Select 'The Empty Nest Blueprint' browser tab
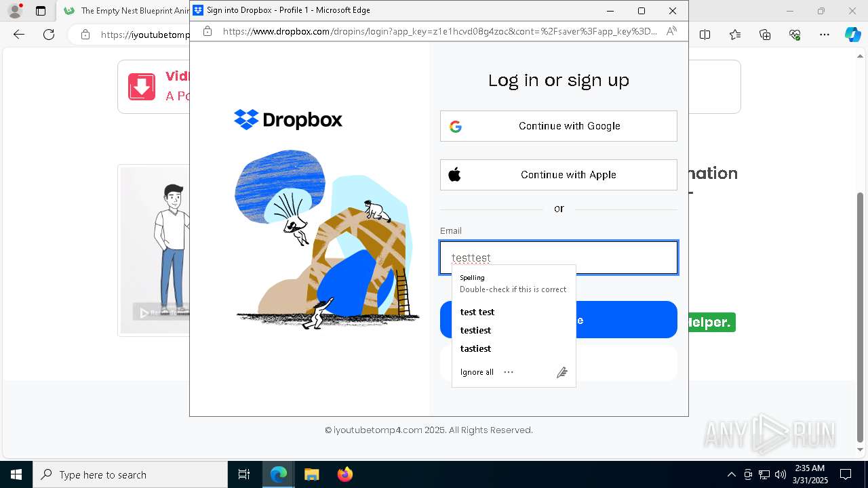The width and height of the screenshot is (868, 488). pos(126,11)
